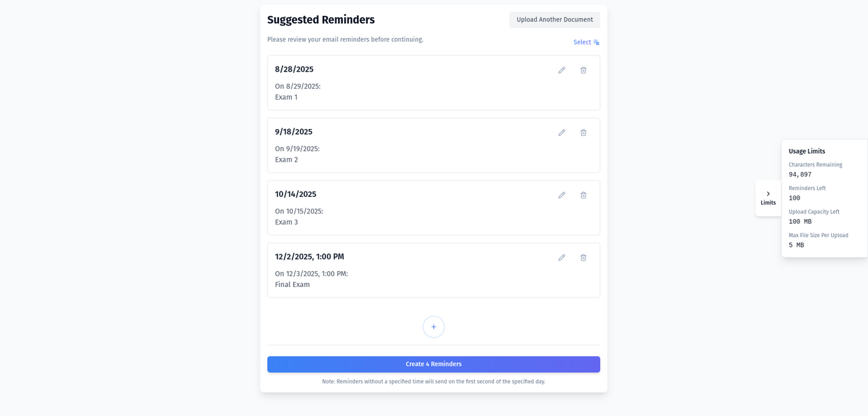Screen dimensions: 868x416
Task: Delete the 12/2/2025 Final Exam reminder
Action: 583,257
